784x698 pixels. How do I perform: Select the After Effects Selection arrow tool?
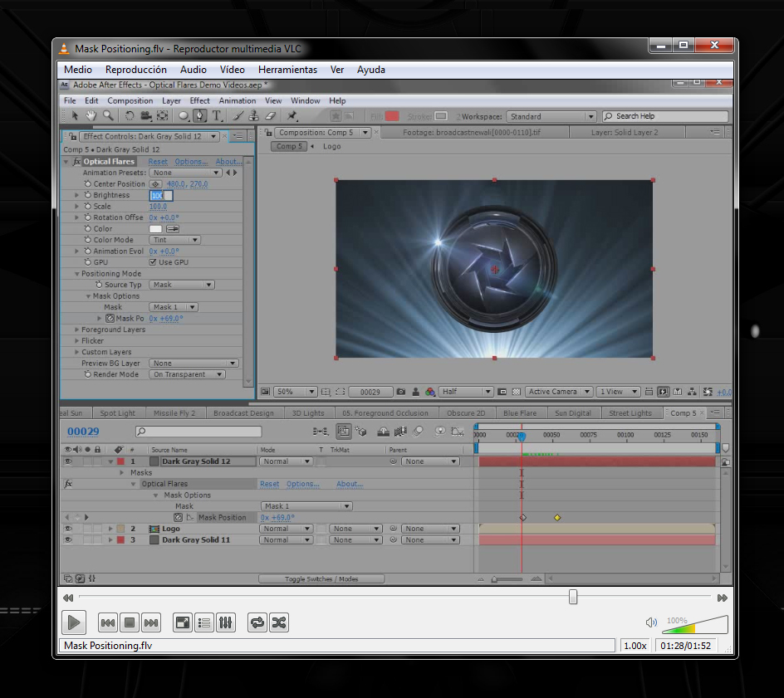pos(75,116)
